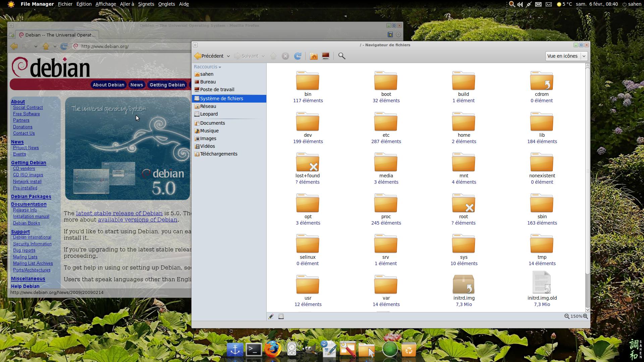The width and height of the screenshot is (644, 362).
Task: Go to the home folder via toolbar icon
Action: pos(314,56)
